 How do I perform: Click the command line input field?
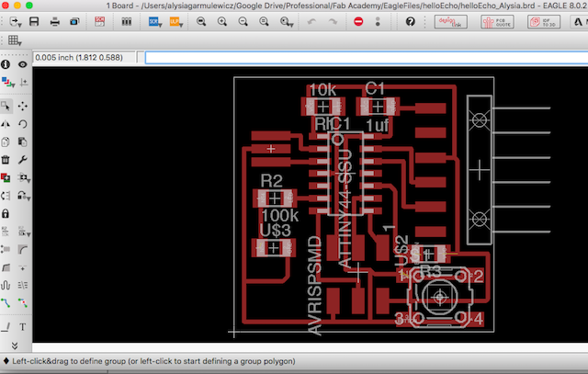point(367,58)
